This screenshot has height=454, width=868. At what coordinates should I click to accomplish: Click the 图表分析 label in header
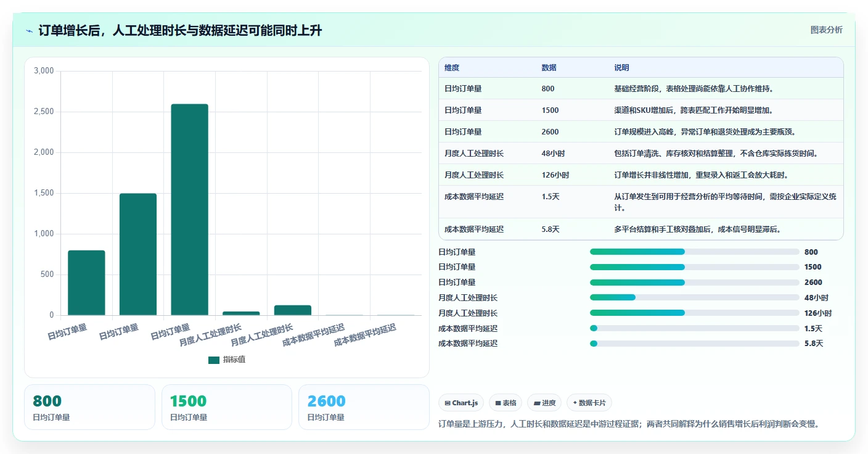tap(826, 30)
